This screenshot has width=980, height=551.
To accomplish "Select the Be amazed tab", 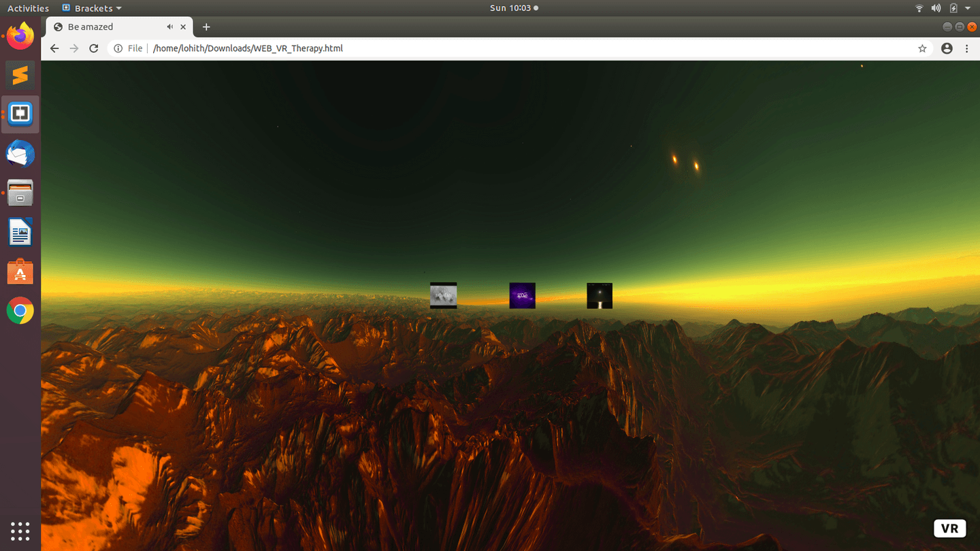I will click(x=119, y=27).
